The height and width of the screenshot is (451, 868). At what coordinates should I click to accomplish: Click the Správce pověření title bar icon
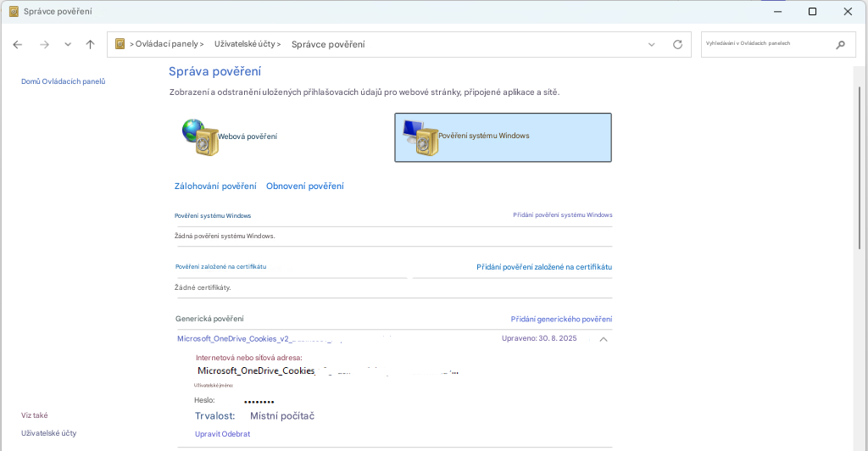pyautogui.click(x=14, y=11)
